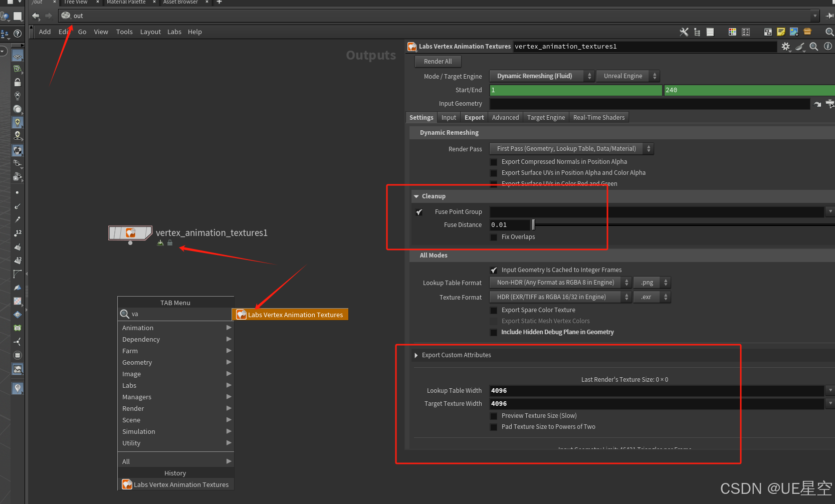Enable Export Surface UVs in Position Alpha
Image resolution: width=835 pixels, height=504 pixels.
pyautogui.click(x=494, y=173)
